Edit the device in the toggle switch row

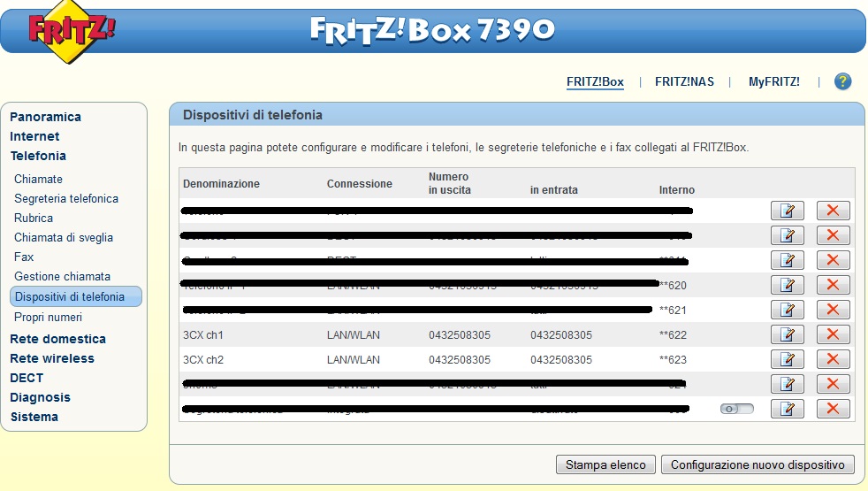point(788,409)
